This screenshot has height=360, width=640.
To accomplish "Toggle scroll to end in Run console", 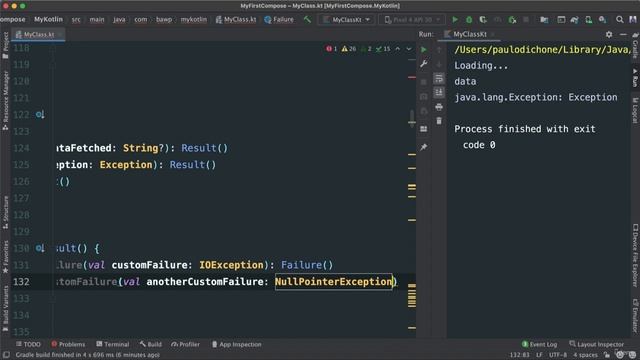I will (439, 92).
